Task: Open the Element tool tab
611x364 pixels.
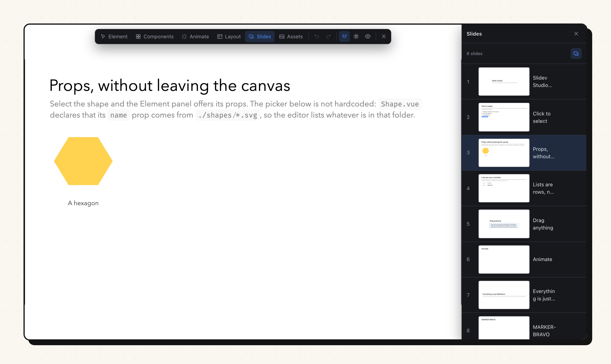Action: pos(114,37)
